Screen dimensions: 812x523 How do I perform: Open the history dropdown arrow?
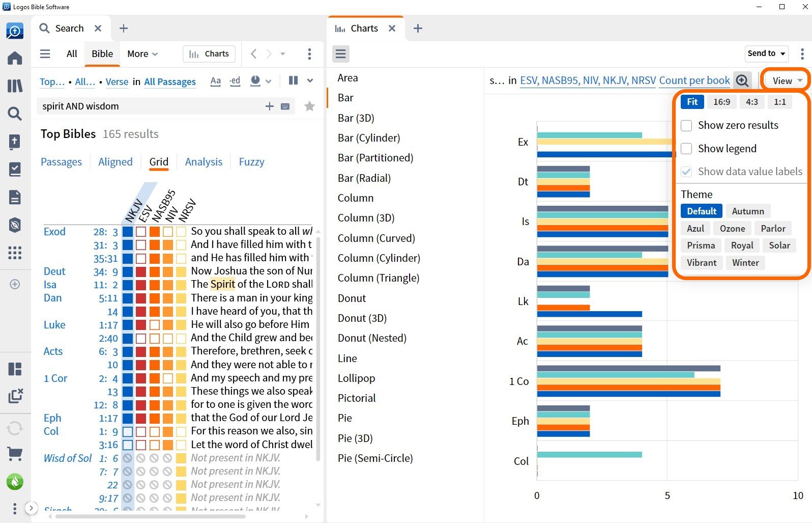pyautogui.click(x=283, y=53)
